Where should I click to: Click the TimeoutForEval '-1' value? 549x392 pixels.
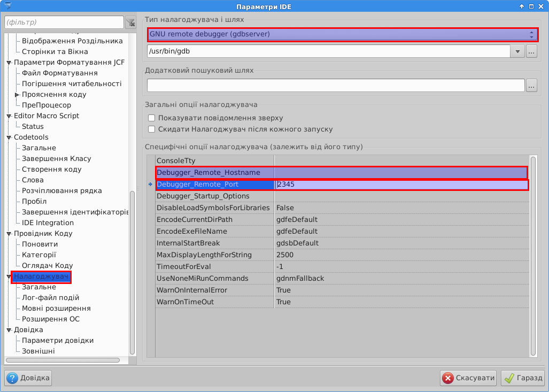pyautogui.click(x=280, y=267)
